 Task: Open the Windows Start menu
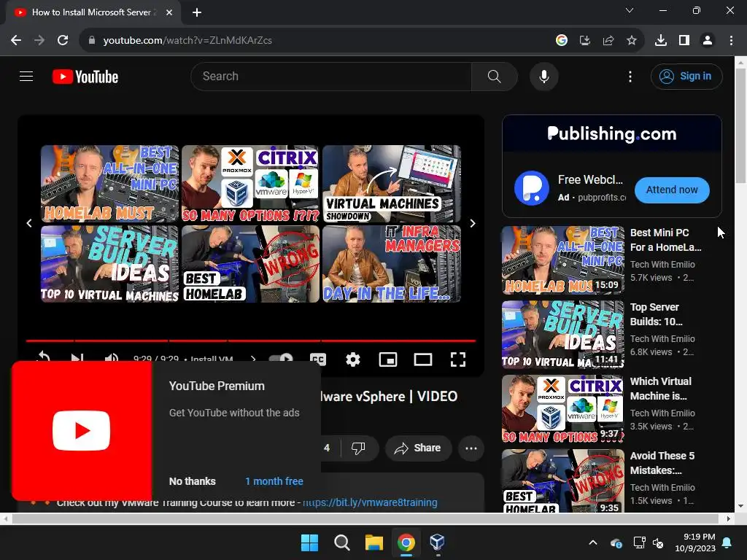(x=309, y=542)
